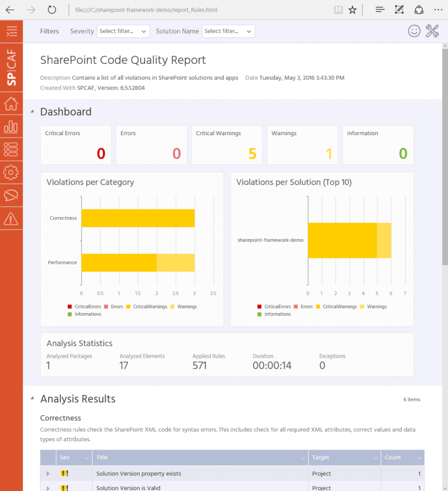
Task: Click the SharePoint Code Quality Report heading
Action: (123, 60)
